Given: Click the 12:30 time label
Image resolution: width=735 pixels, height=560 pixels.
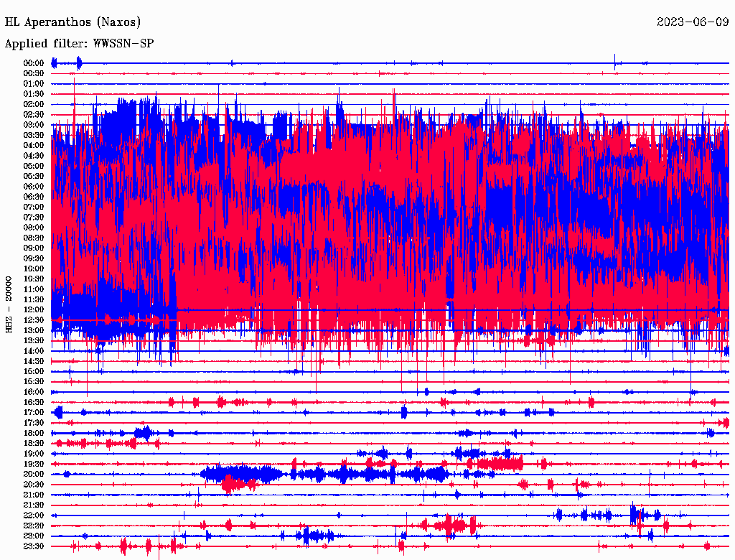Looking at the screenshot, I should pyautogui.click(x=34, y=320).
